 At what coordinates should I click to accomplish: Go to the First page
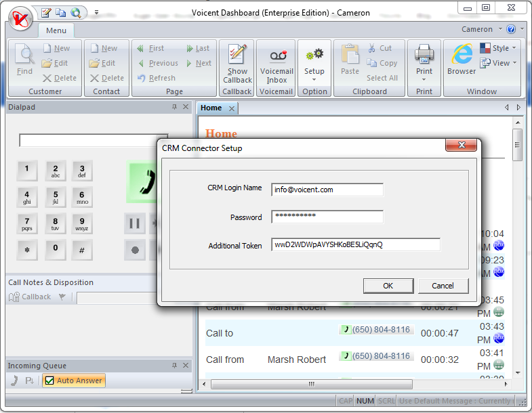[150, 48]
